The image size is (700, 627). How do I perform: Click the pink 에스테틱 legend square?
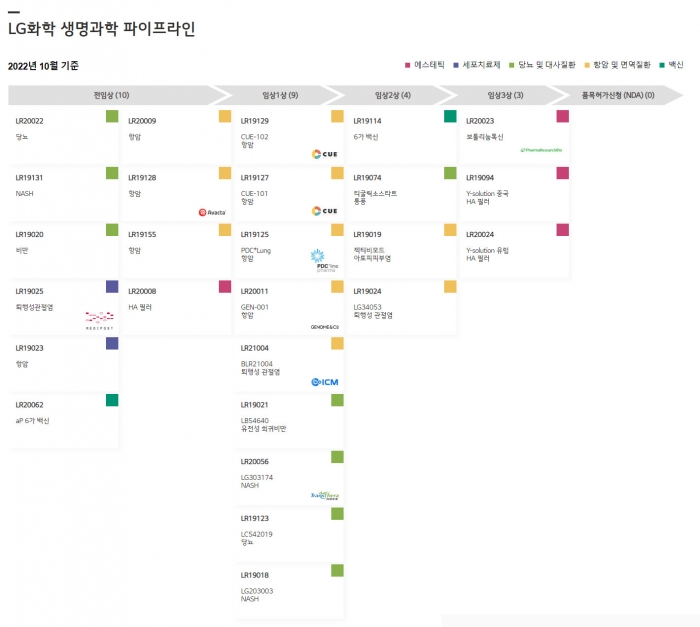pyautogui.click(x=407, y=65)
